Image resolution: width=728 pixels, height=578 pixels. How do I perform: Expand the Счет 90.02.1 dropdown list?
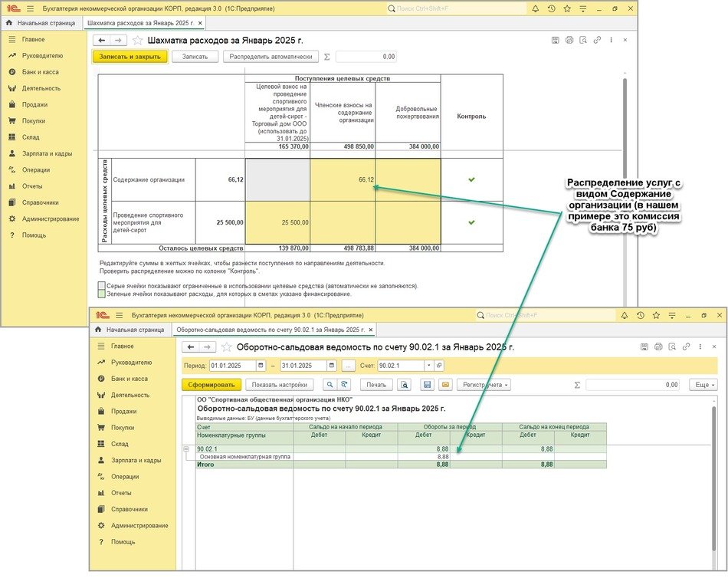(431, 366)
